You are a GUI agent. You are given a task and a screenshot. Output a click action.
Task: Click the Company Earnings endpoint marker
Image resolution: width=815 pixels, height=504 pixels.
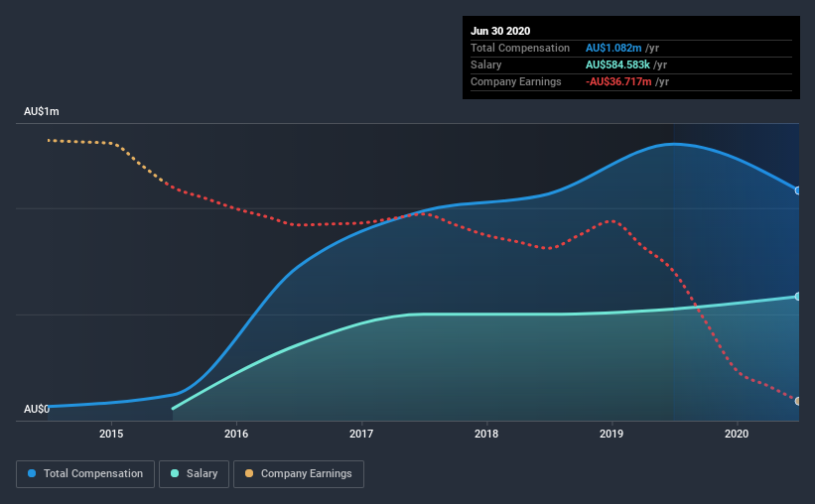(x=798, y=401)
